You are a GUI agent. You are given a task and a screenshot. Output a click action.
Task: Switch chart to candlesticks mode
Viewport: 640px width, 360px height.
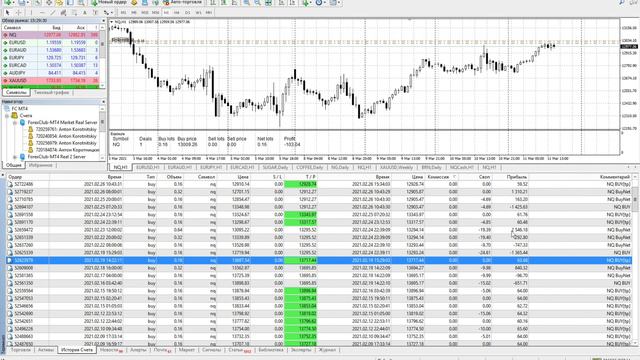[x=224, y=2]
